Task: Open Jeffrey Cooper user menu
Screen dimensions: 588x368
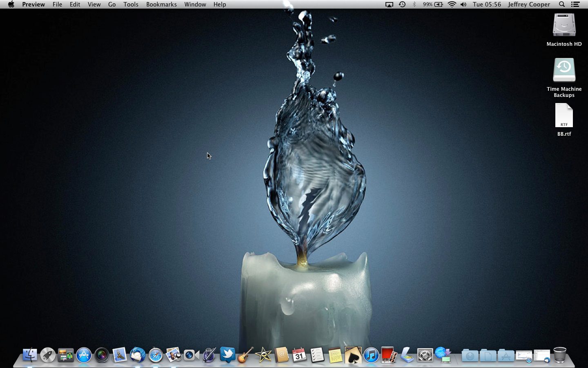Action: [529, 4]
